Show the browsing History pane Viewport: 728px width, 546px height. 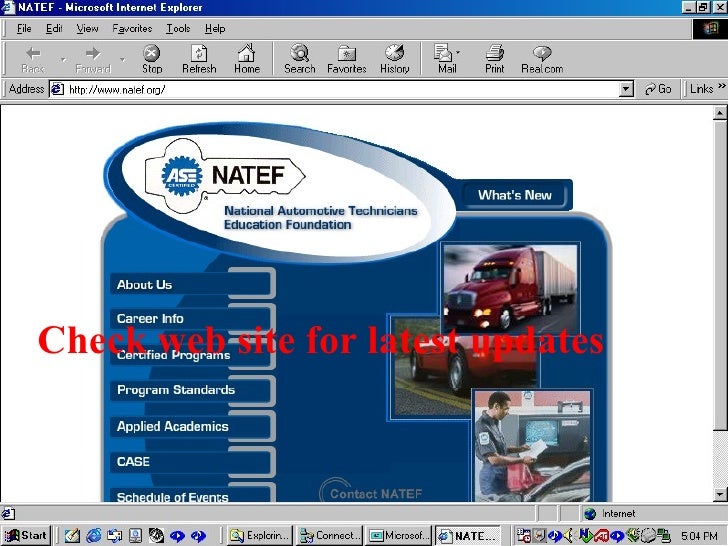tap(395, 59)
